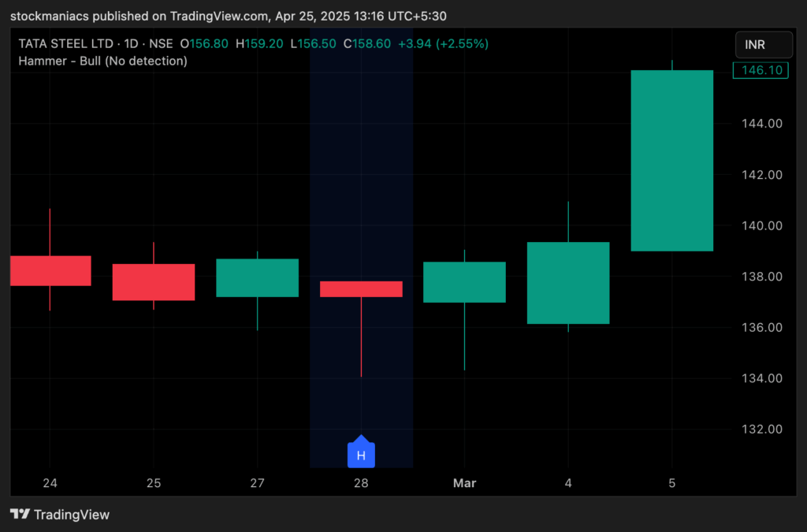Click the Mar date axis label
The height and width of the screenshot is (532, 807).
(464, 483)
